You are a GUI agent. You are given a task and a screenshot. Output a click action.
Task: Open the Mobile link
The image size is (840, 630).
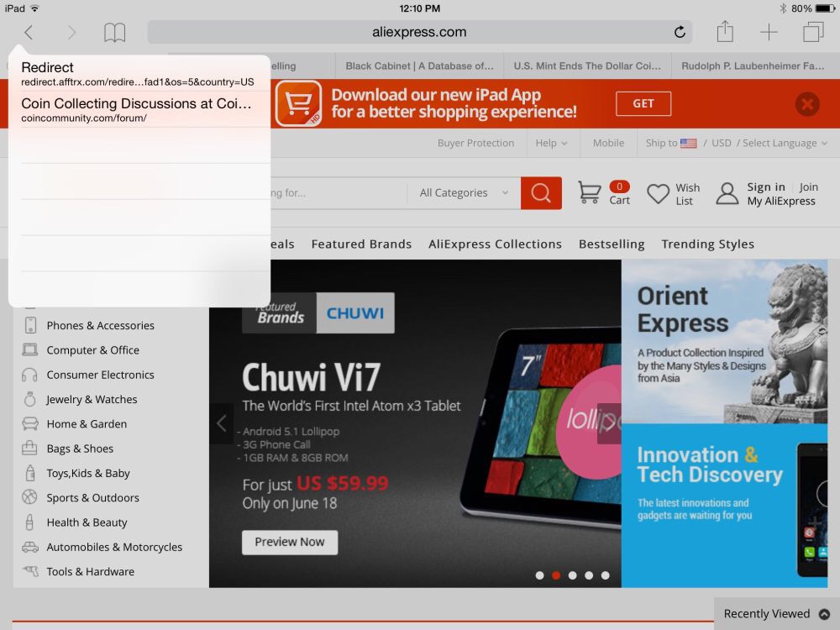tap(608, 143)
